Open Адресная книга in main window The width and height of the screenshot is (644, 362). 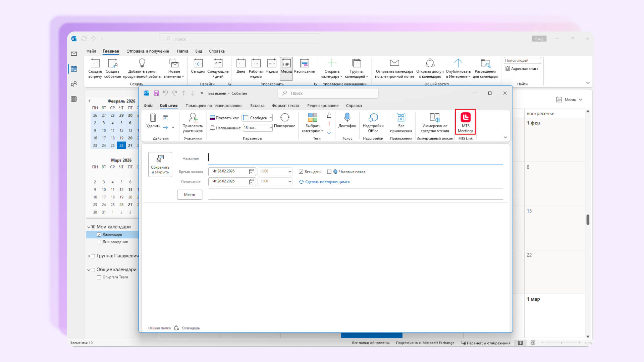[x=522, y=69]
